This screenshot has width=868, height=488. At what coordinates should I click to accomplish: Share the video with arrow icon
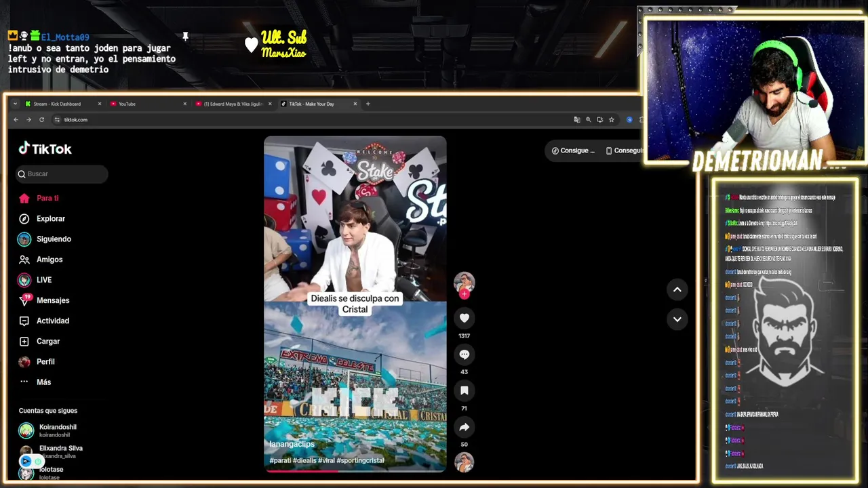[464, 427]
